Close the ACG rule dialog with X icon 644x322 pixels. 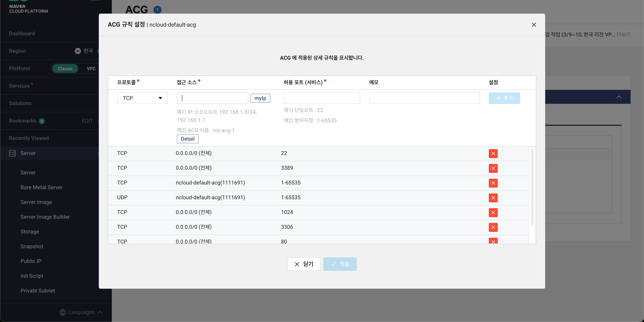click(534, 25)
